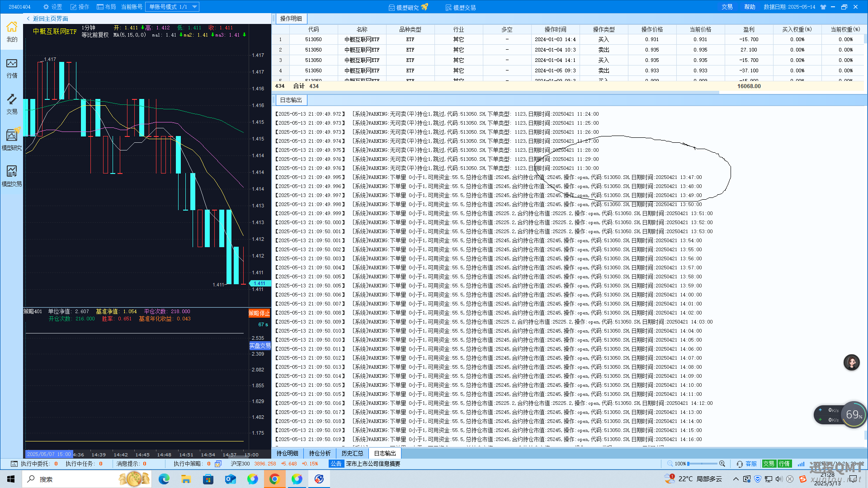
Task: Select the 操作明细 panel tab
Action: (291, 19)
